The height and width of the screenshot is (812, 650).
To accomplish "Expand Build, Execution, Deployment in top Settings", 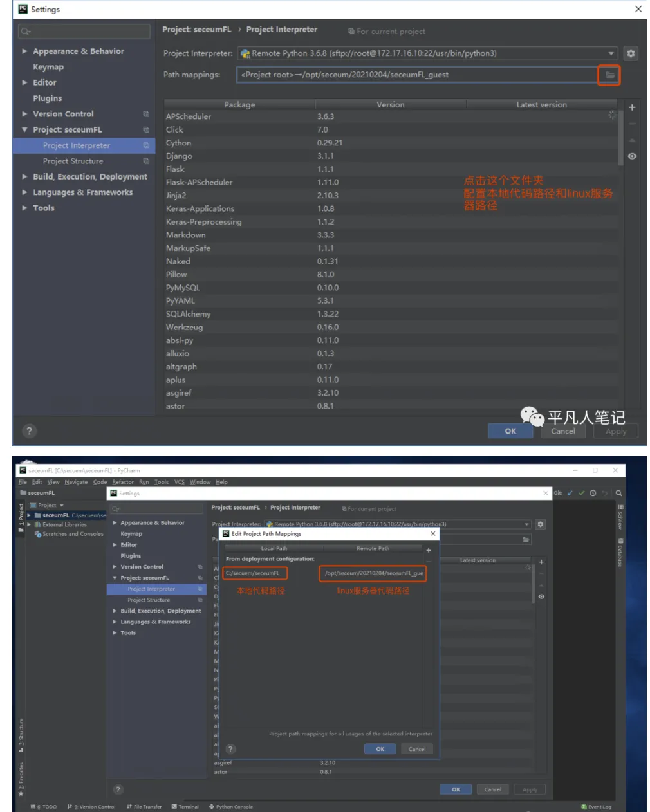I will (24, 176).
